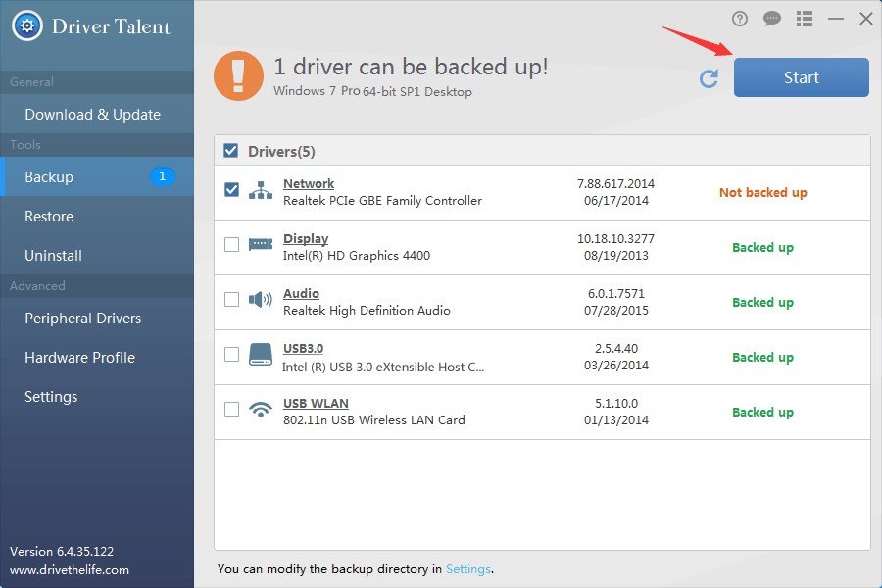Click the Drivers(5) header label
Screen dimensions: 882x588
point(281,151)
